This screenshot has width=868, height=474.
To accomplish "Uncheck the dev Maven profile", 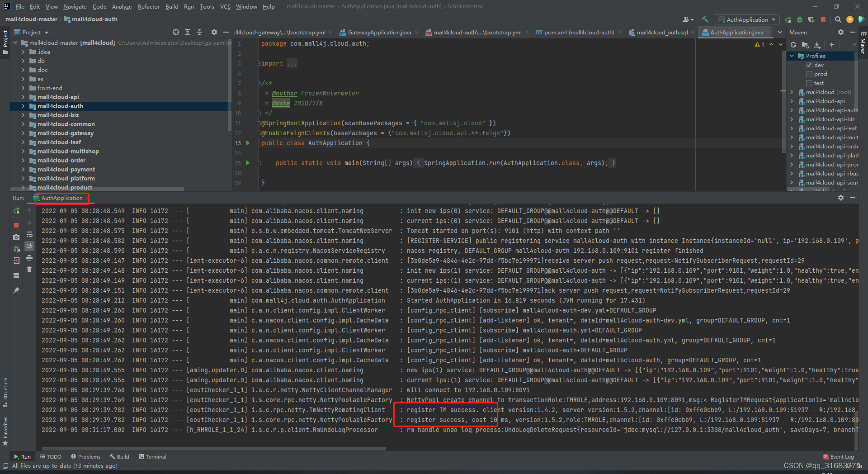I will pos(810,65).
